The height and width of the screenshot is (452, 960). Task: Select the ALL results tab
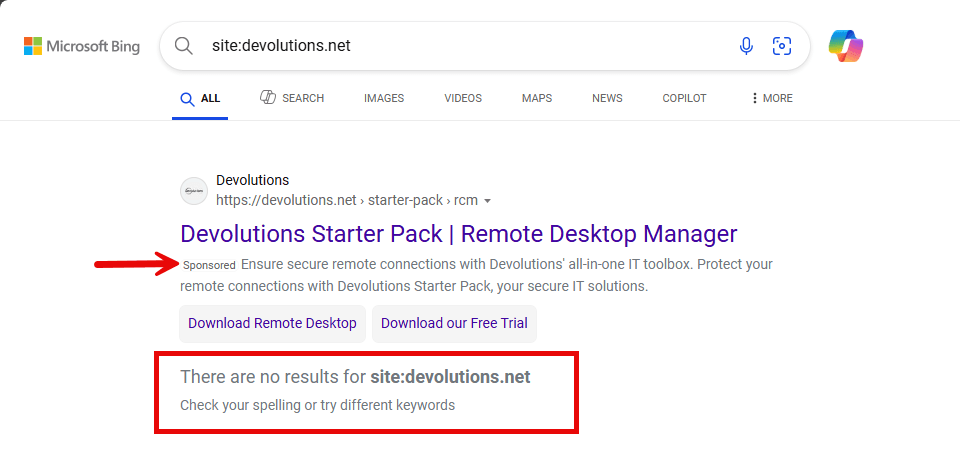[200, 98]
